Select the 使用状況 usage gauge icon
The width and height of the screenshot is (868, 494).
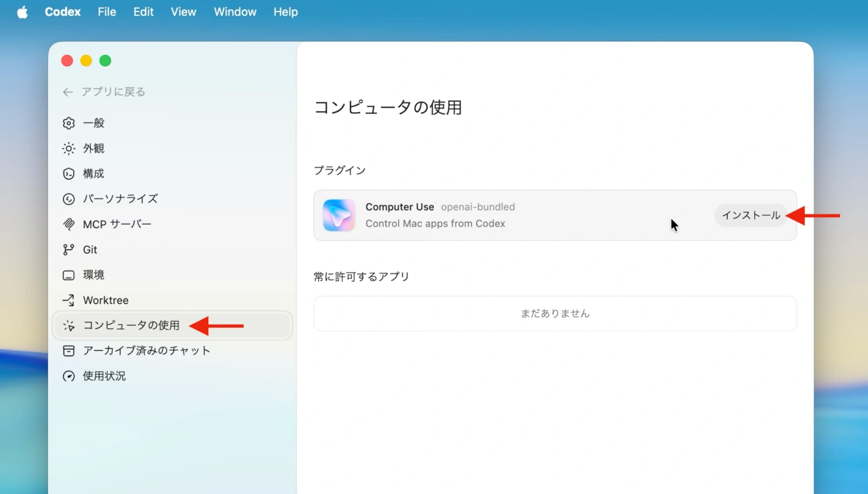pyautogui.click(x=68, y=375)
